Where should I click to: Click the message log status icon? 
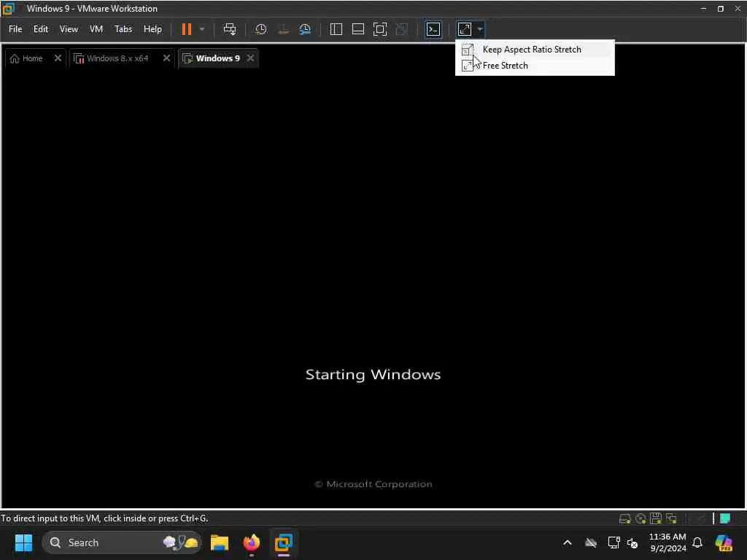(x=725, y=518)
